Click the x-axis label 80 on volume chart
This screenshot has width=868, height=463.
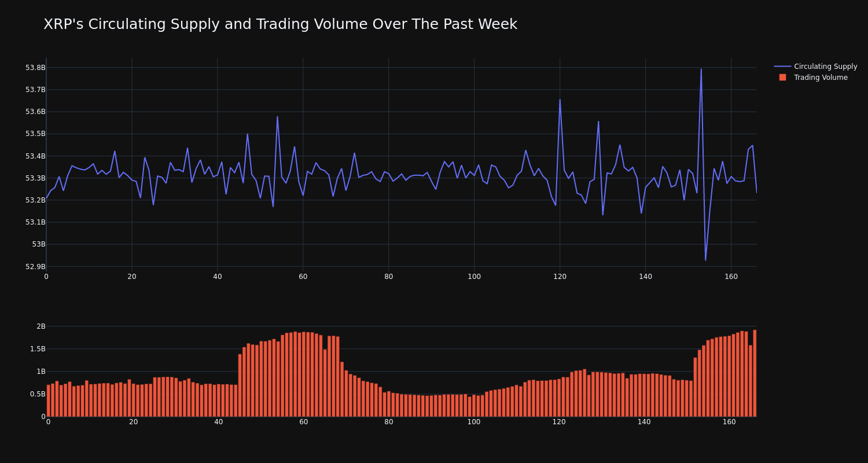point(389,422)
